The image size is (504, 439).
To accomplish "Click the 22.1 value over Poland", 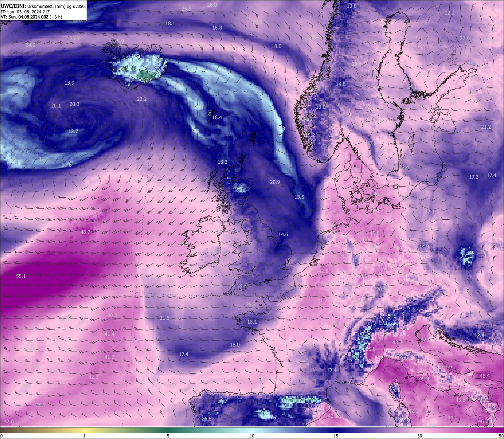I will point(430,212).
